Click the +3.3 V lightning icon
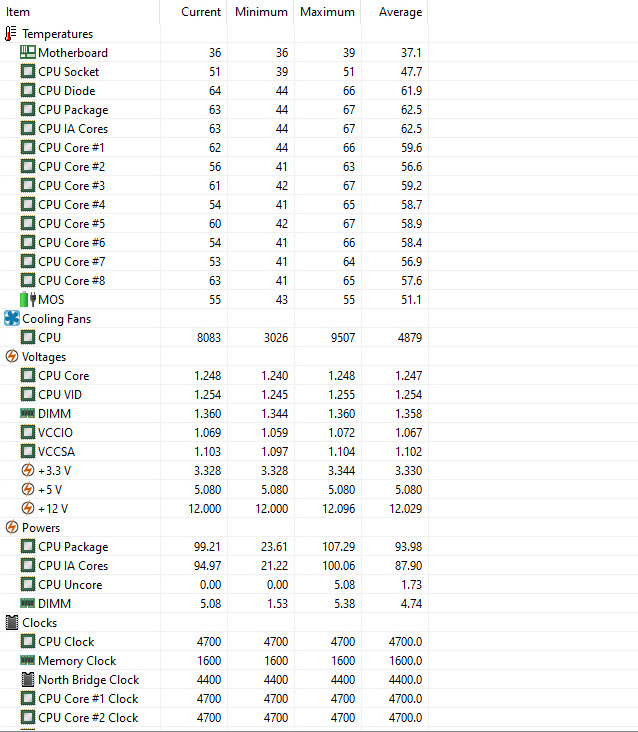This screenshot has height=732, width=638. pos(28,470)
